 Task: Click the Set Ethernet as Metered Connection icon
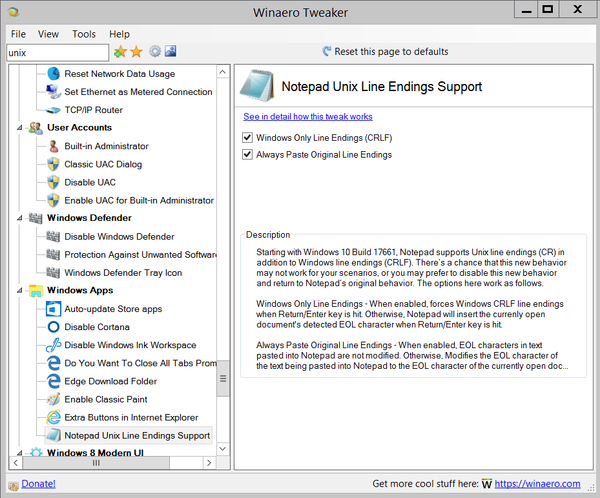tap(54, 91)
